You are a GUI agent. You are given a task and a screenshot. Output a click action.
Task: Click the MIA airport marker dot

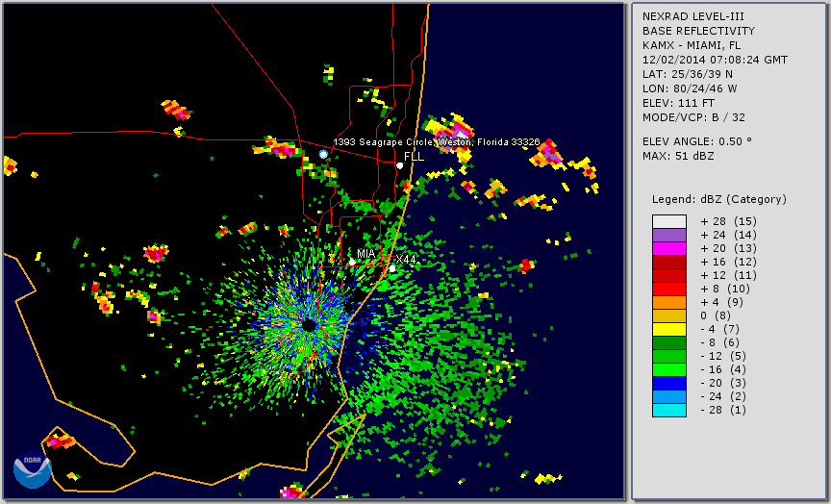coord(352,263)
